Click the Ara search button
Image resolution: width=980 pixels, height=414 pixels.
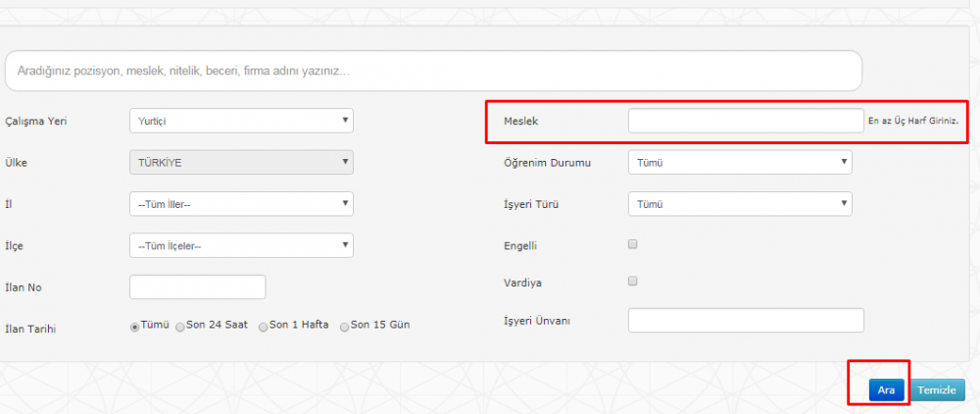[x=886, y=389]
